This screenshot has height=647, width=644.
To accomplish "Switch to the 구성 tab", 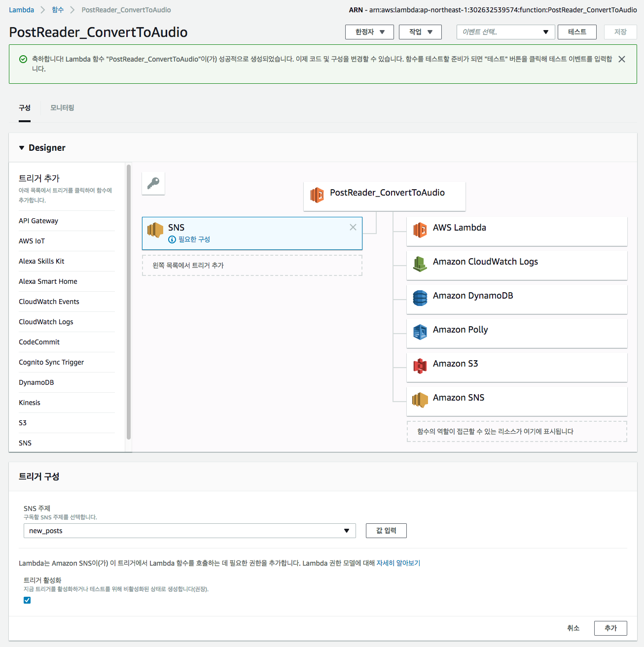I will (25, 108).
